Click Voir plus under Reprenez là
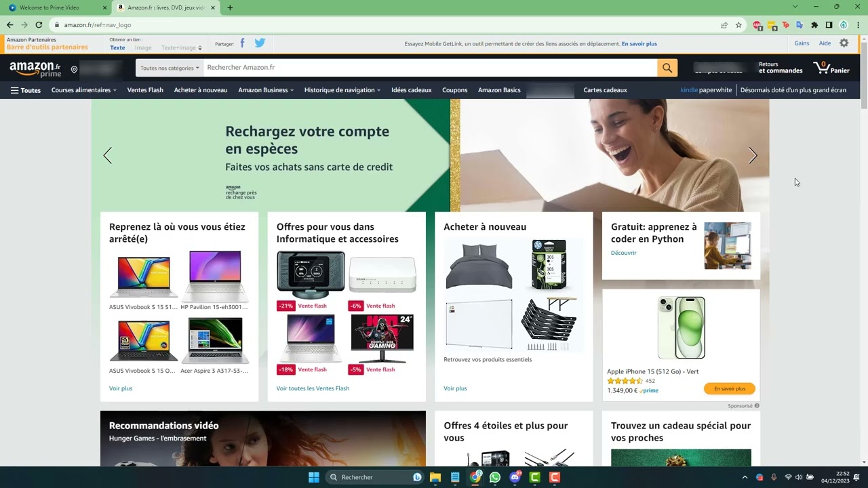Viewport: 868px width, 488px height. click(121, 388)
